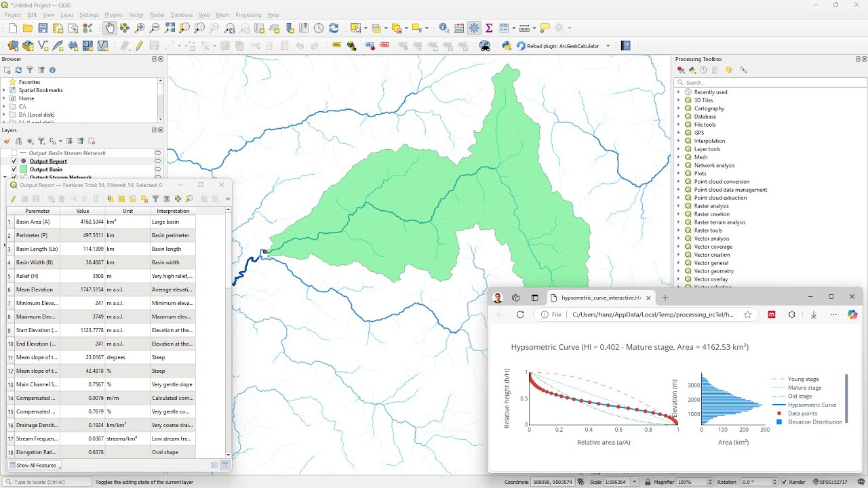Click the Remove Layer icon in Layers panel
Screen dimensions: 868x488
pos(92,141)
